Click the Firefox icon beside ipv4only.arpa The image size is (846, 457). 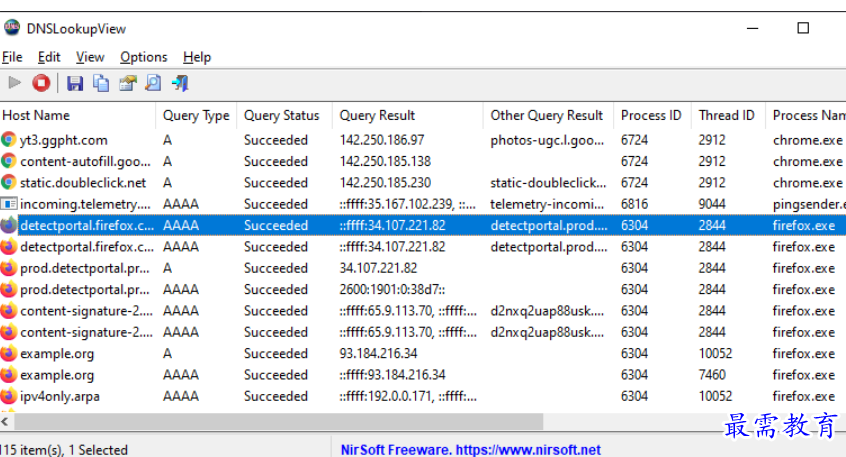[9, 396]
